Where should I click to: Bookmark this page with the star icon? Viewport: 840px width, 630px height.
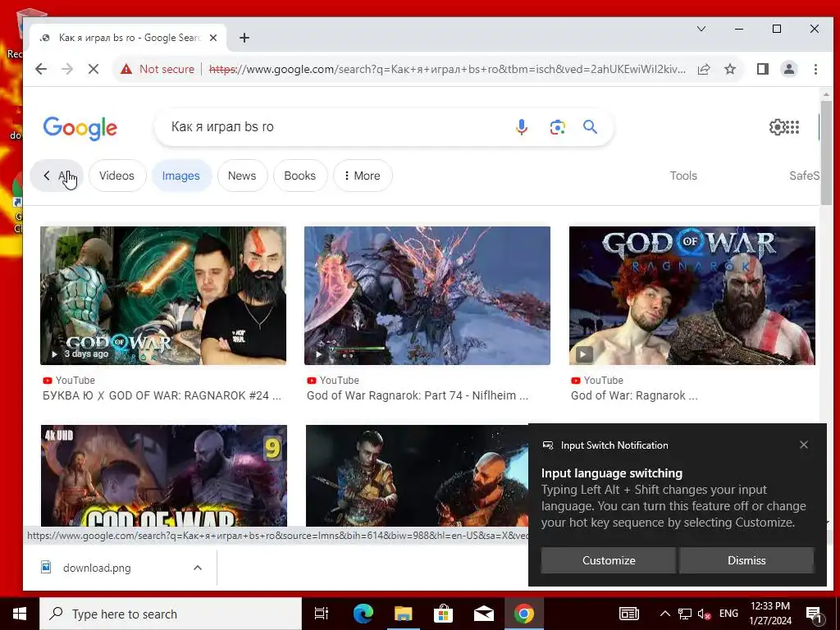[x=730, y=69]
